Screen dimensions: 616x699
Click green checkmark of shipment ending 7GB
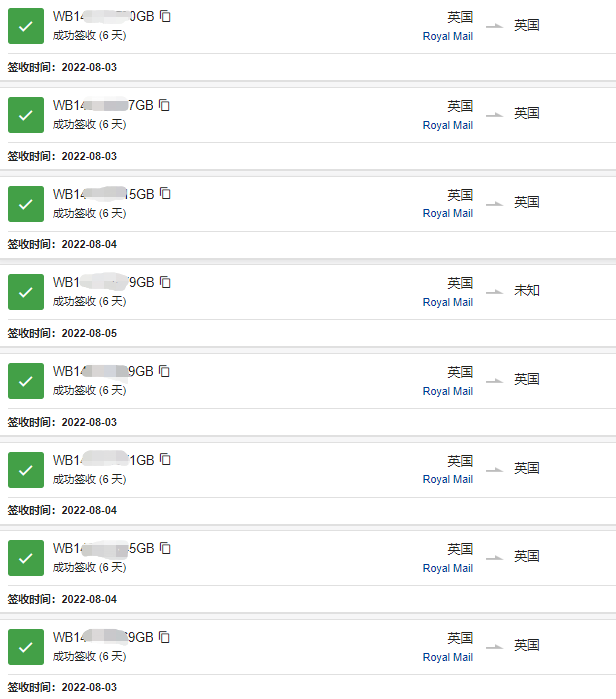click(26, 115)
